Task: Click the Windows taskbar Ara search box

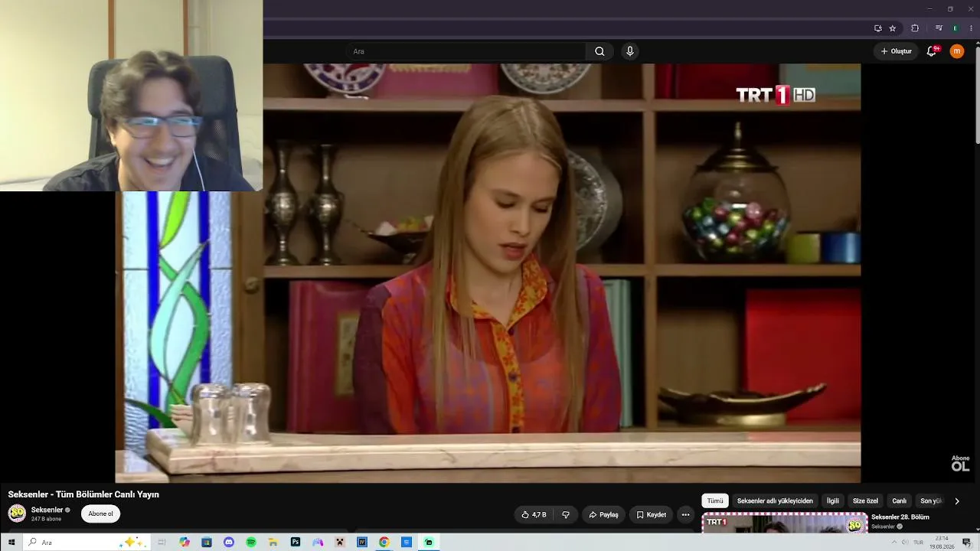Action: (86, 543)
